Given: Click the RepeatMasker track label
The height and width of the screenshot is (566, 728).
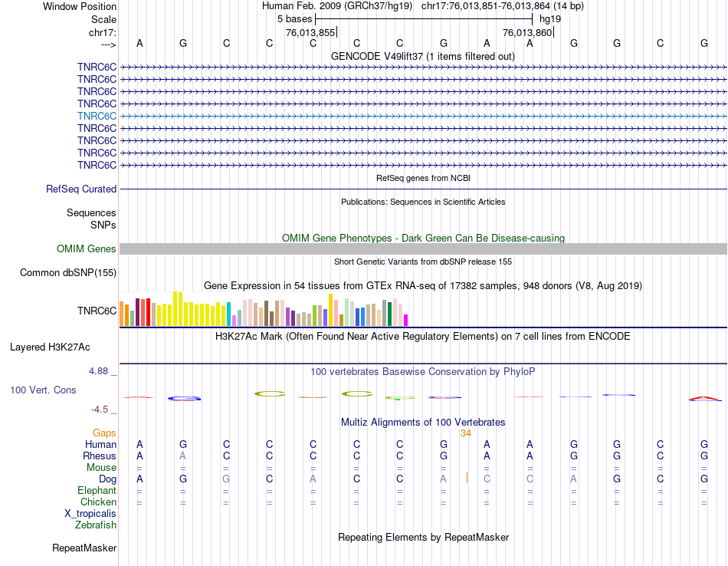Looking at the screenshot, I should [x=84, y=548].
